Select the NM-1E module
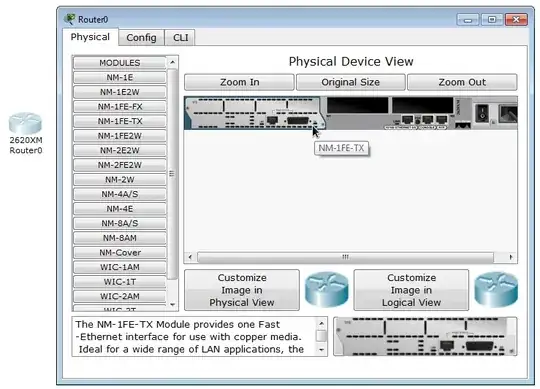540x389 pixels. coord(120,77)
